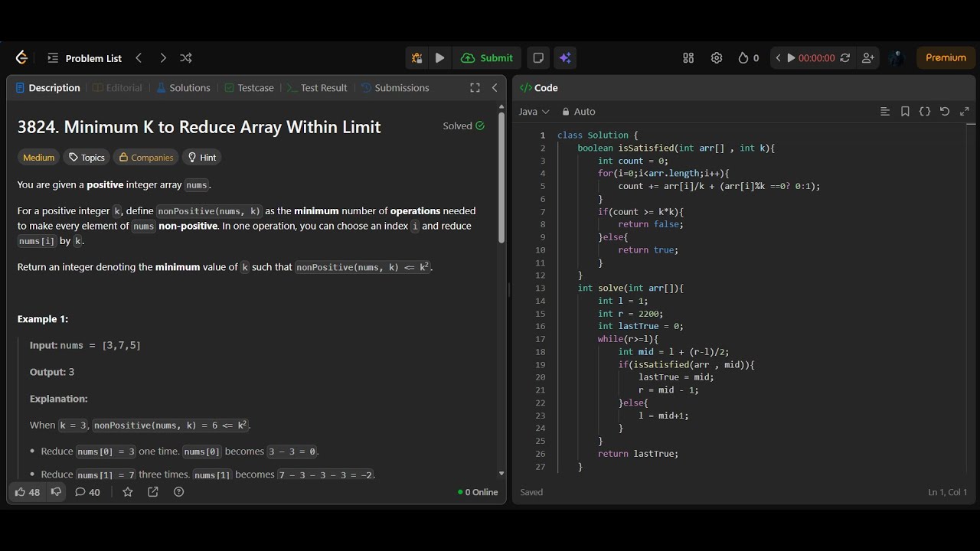Submit the solution
Screen dimensions: 980x551
point(487,57)
